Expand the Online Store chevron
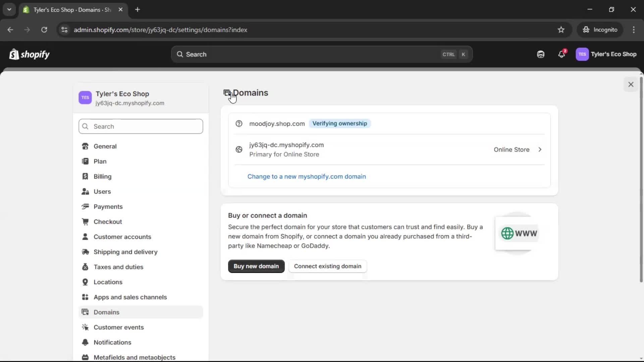 coord(540,149)
